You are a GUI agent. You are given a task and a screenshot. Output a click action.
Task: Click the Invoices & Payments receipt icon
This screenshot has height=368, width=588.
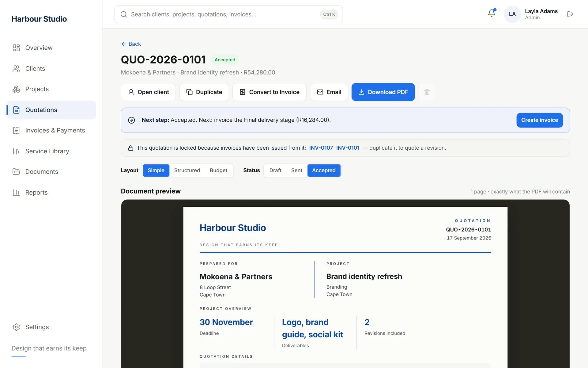point(16,131)
